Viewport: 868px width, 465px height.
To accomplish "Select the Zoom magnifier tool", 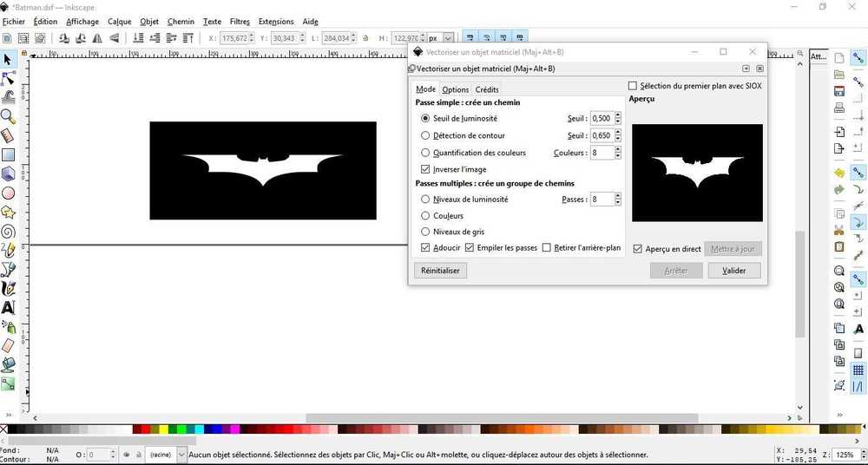I will coord(8,116).
